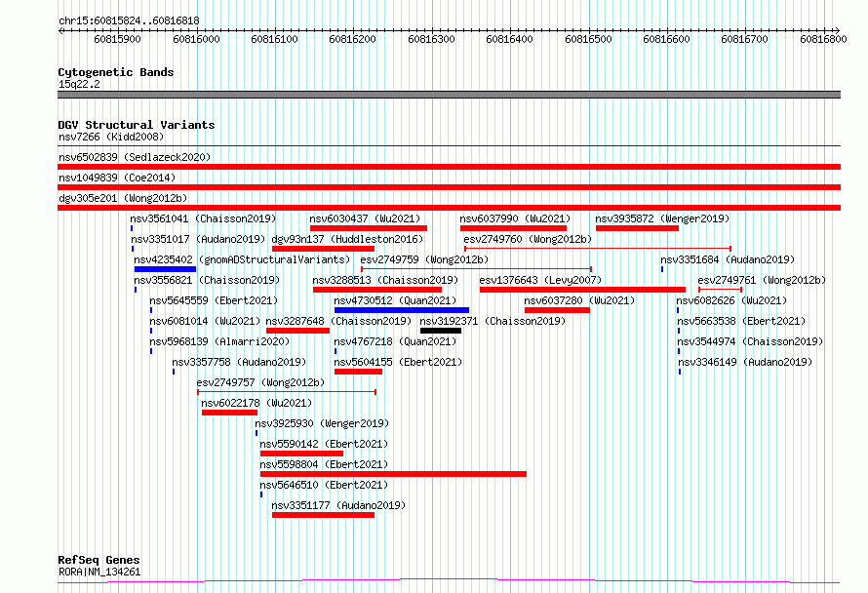
Task: Click the nsv3351684 (Audano2019) label
Action: tap(728, 259)
